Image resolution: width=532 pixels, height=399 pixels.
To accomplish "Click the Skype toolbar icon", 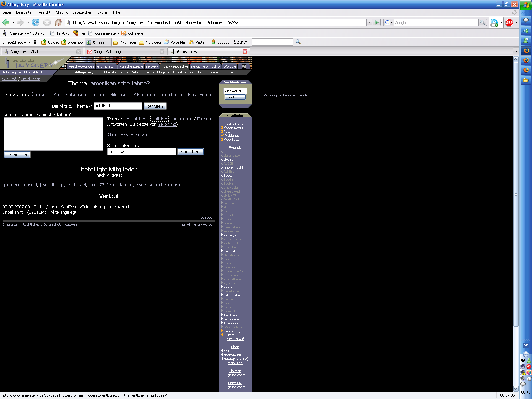I will 494,23.
